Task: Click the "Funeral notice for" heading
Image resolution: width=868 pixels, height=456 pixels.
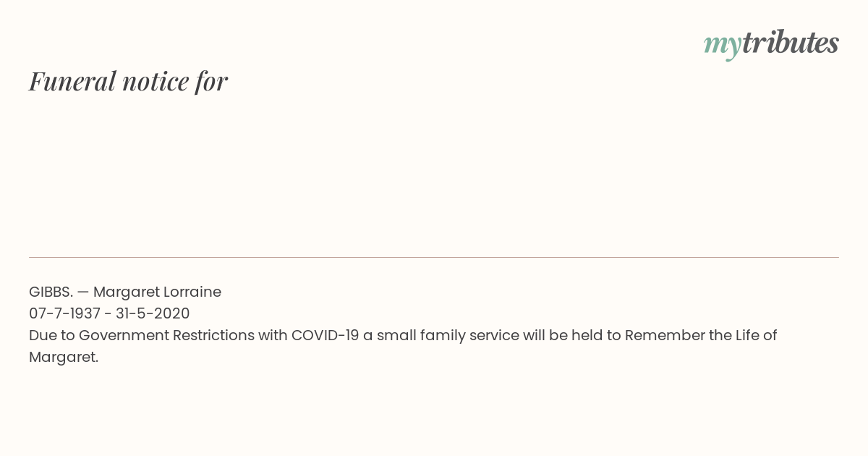Action: coord(128,81)
